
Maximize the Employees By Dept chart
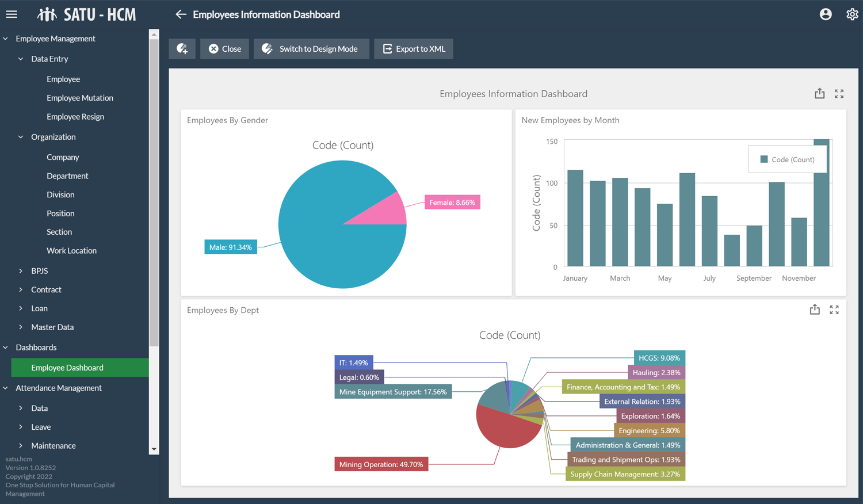click(x=834, y=310)
